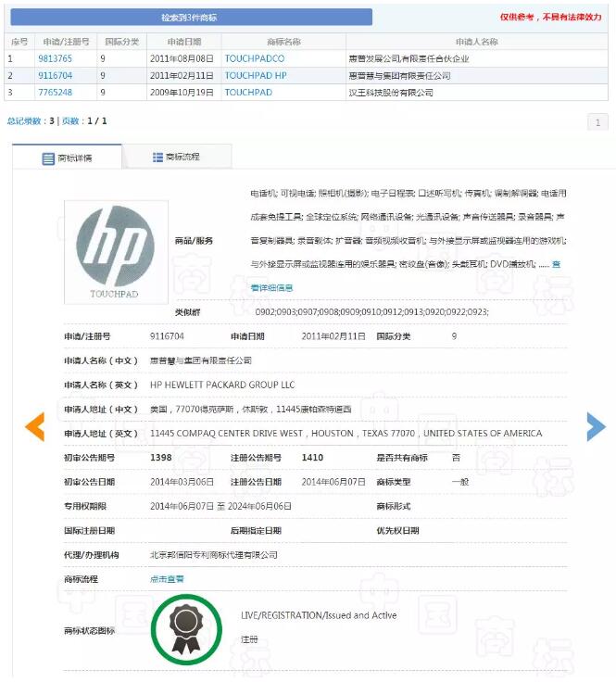Click the 序号 column header
Viewport: 616px width, 682px height.
click(19, 42)
